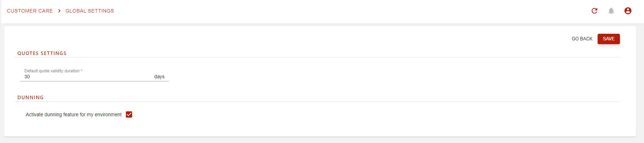The height and width of the screenshot is (143, 644).
Task: Click the divider line under QUOTES SETTINGS
Action: 317,57
